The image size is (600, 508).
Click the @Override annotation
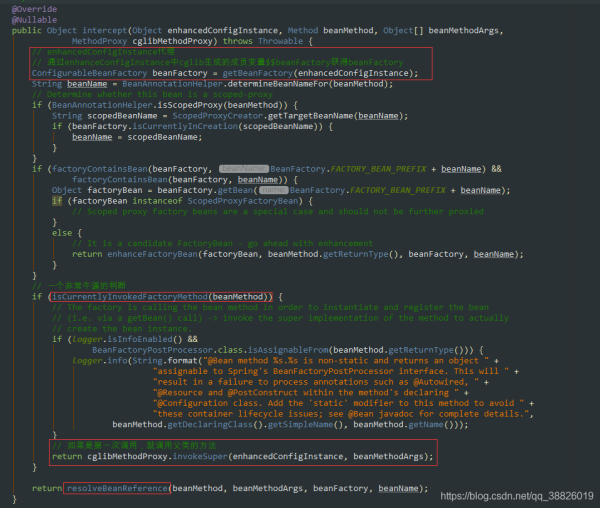point(34,9)
